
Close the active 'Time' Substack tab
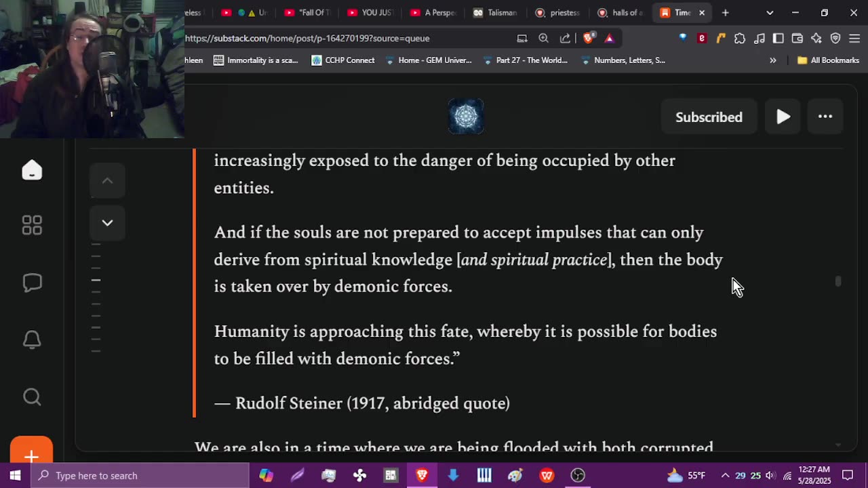point(702,12)
